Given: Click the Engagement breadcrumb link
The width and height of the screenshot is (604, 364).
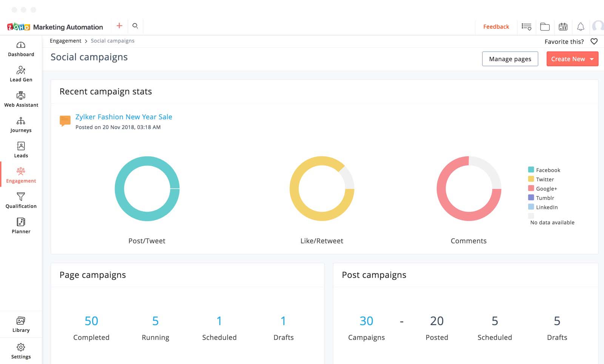Looking at the screenshot, I should point(66,41).
